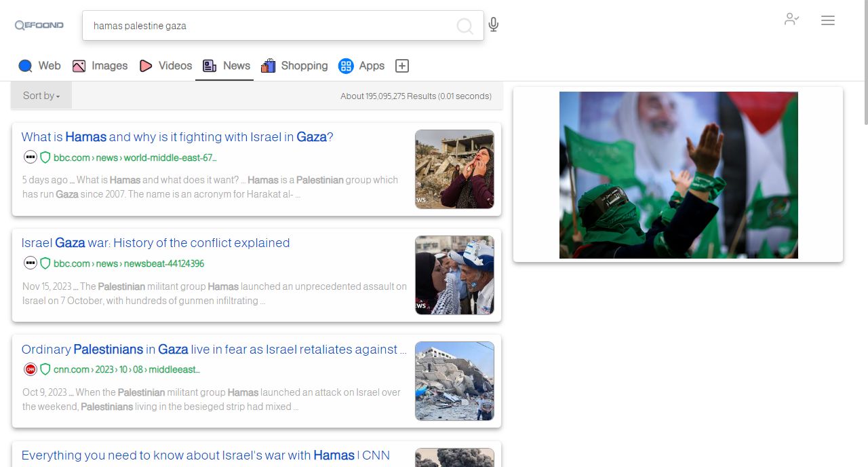This screenshot has height=467, width=868.
Task: Switch to the Web tab
Action: tap(39, 66)
